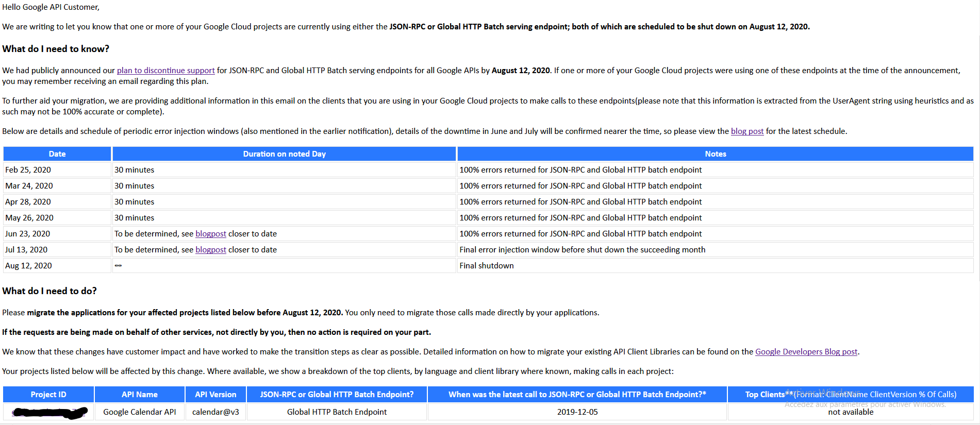Select the 'Feb 25, 2020' date cell
980x425 pixels.
click(57, 170)
